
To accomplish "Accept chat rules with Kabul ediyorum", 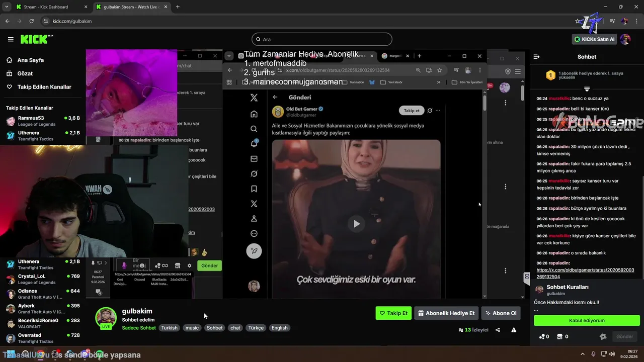I will pyautogui.click(x=587, y=320).
